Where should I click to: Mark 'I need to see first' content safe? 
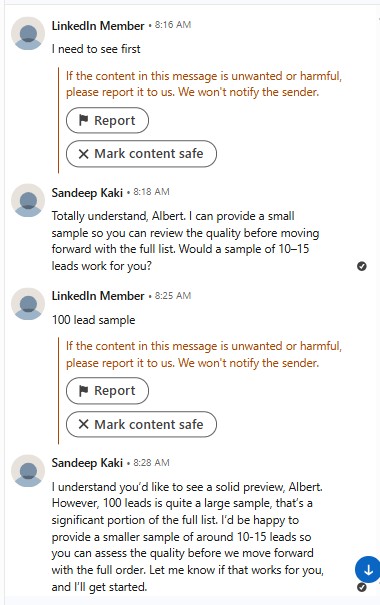pos(141,154)
